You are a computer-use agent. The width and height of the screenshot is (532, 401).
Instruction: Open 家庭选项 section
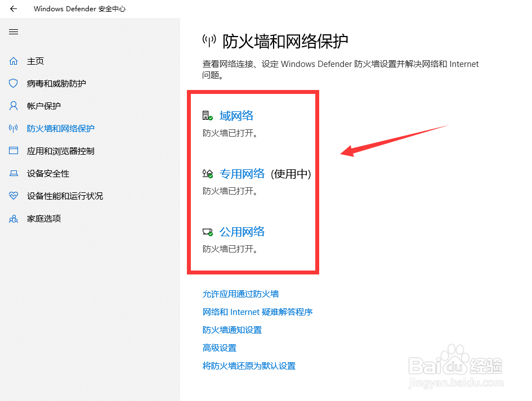(44, 219)
